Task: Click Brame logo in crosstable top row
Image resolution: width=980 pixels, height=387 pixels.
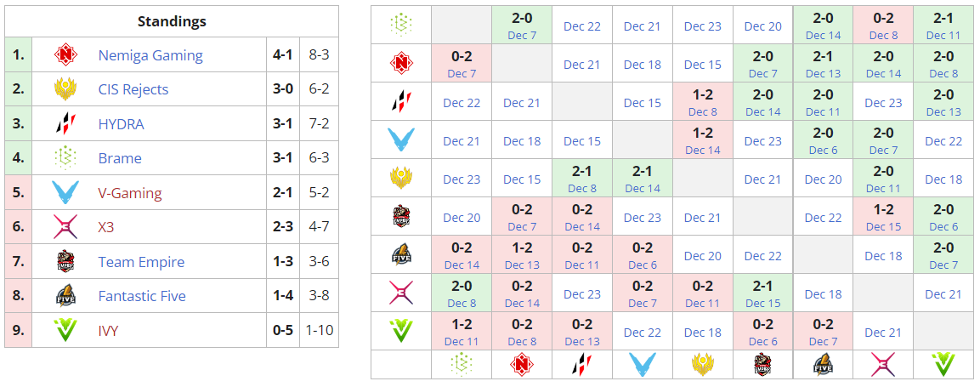Action: [401, 23]
